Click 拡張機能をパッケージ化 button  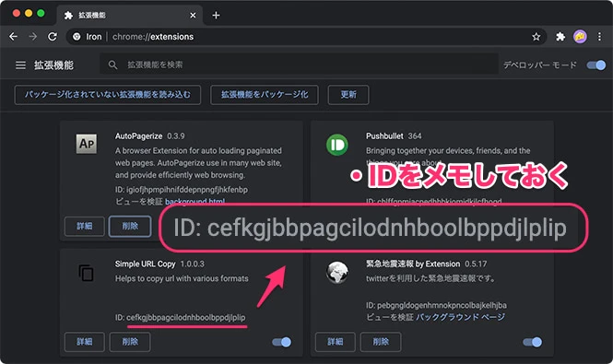point(265,95)
